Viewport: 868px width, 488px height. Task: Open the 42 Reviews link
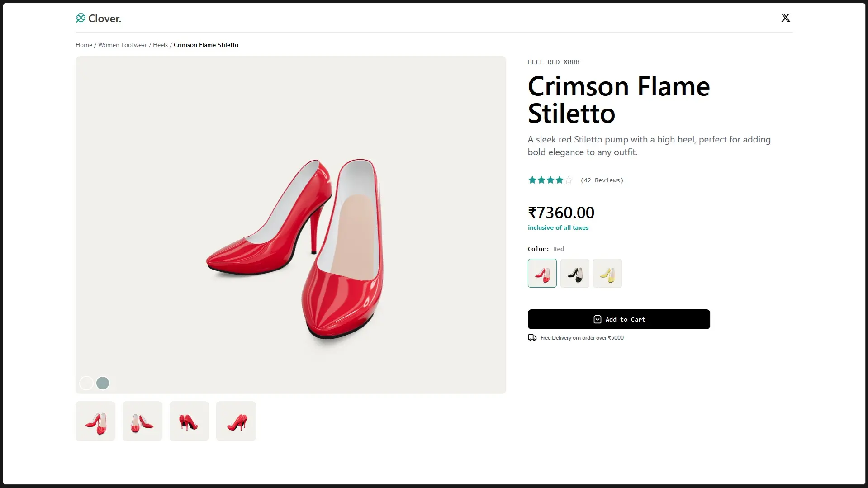click(x=602, y=180)
